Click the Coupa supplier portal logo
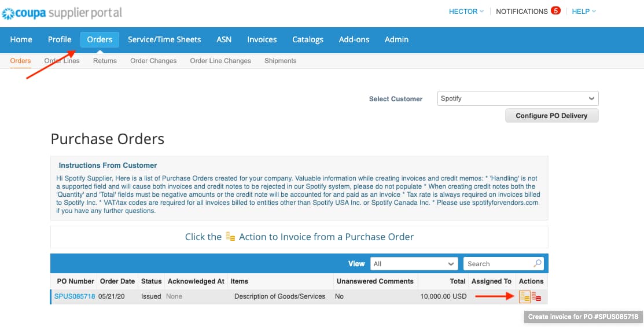The image size is (644, 327). [62, 12]
